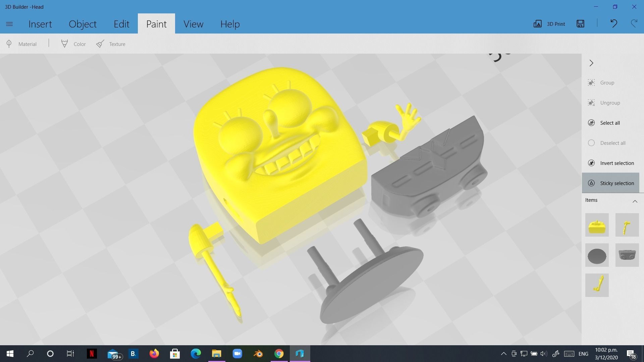Select the yellow arm item thumbnail, bottom row
This screenshot has height=362, width=644.
click(x=597, y=285)
